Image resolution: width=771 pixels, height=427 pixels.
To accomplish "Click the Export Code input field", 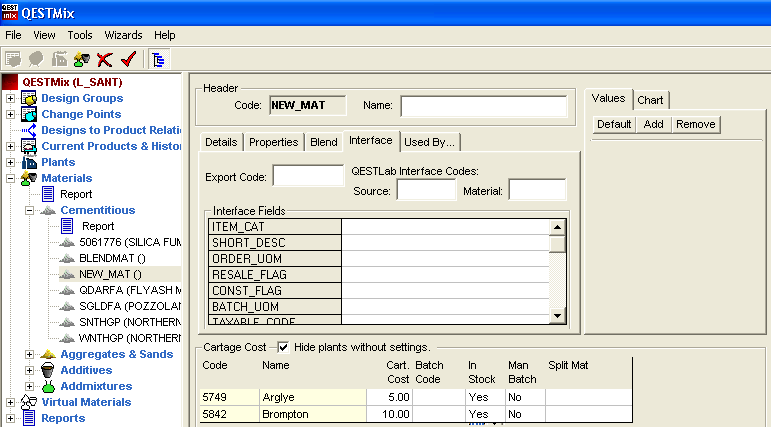I will (x=308, y=177).
